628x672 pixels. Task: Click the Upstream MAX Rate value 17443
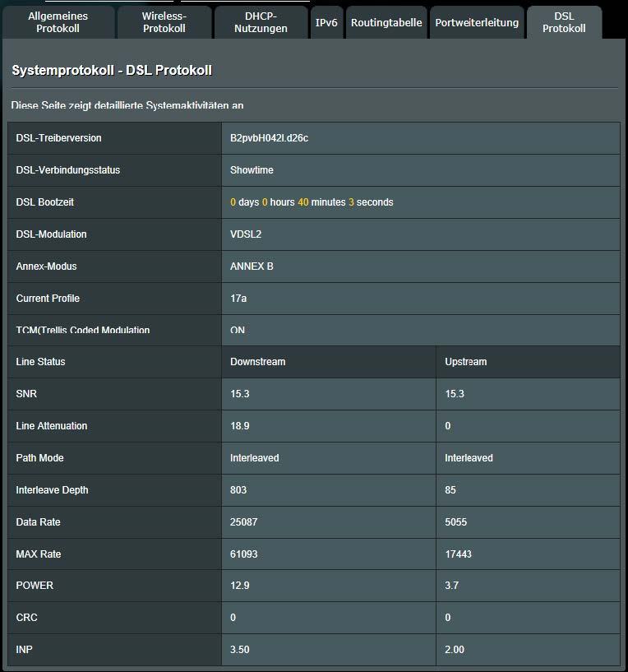coord(458,554)
